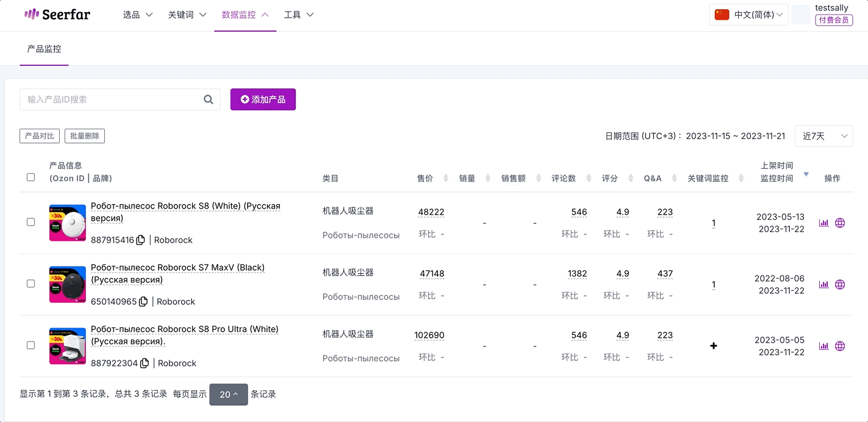Expand the 工具 menu
This screenshot has height=422, width=868.
tap(299, 15)
